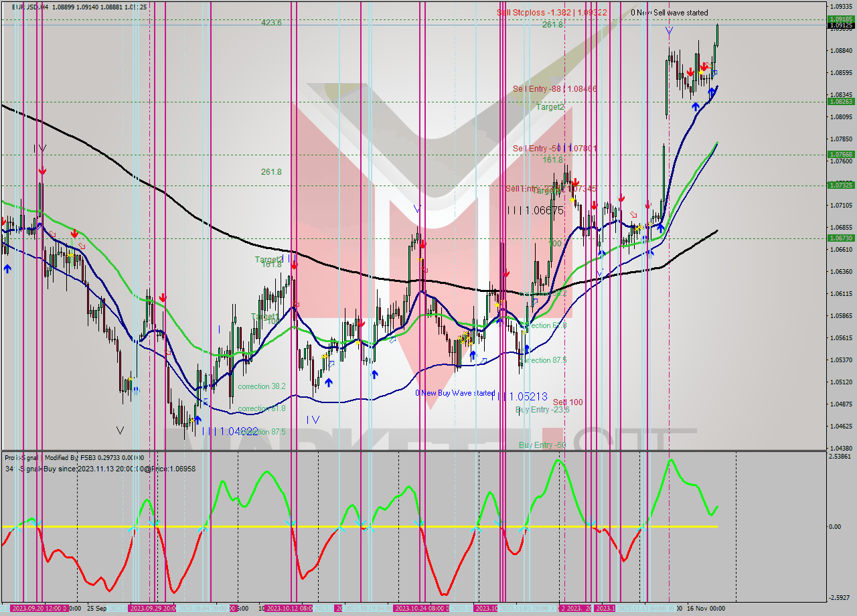Click the green 1.06730 price level tag
This screenshot has height=616, width=857.
click(x=841, y=238)
